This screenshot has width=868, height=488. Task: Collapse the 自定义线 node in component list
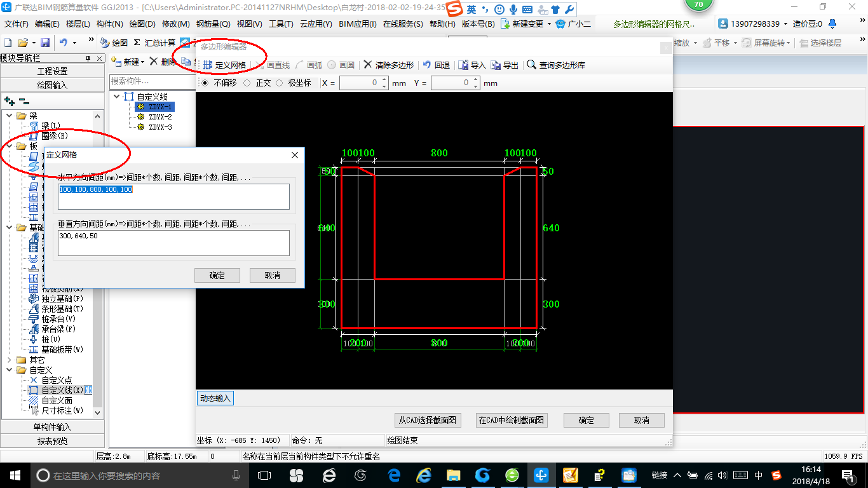118,97
